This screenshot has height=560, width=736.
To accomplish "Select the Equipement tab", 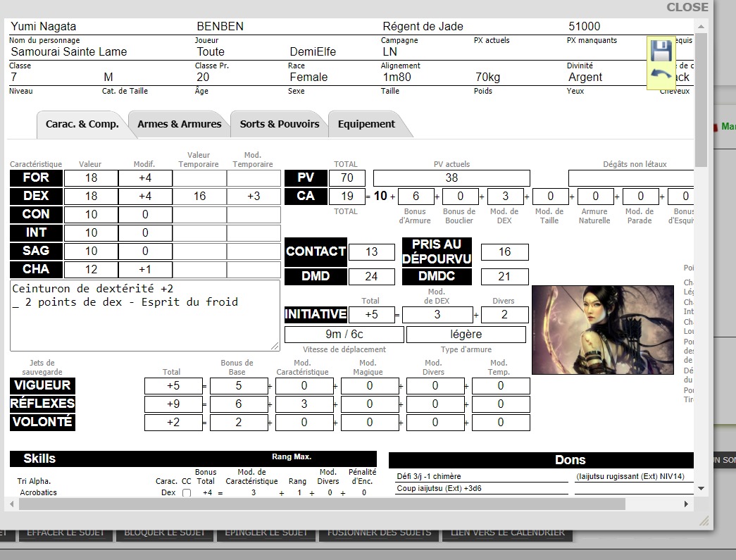I will pyautogui.click(x=366, y=124).
